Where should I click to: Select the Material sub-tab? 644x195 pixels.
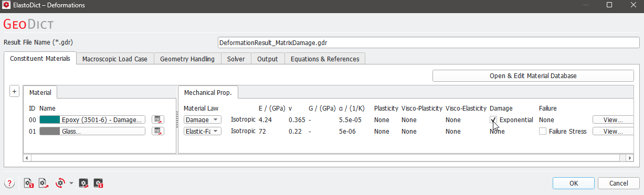(x=40, y=92)
